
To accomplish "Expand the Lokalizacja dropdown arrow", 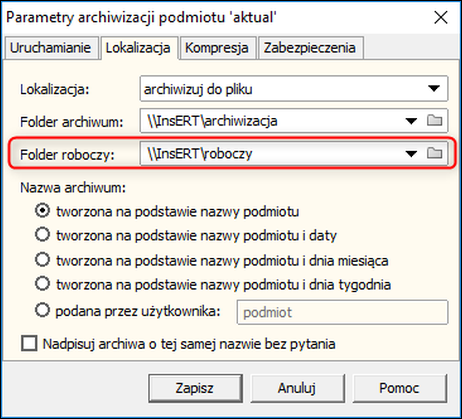I will pos(434,89).
